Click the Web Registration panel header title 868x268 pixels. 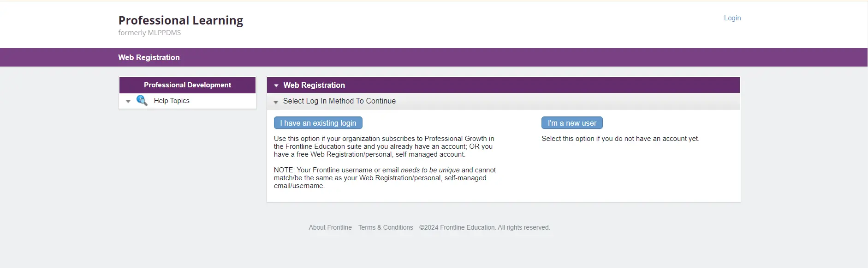pos(314,85)
